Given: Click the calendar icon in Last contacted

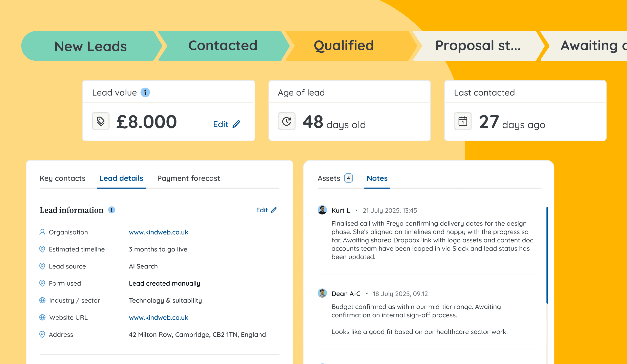Looking at the screenshot, I should click(463, 121).
